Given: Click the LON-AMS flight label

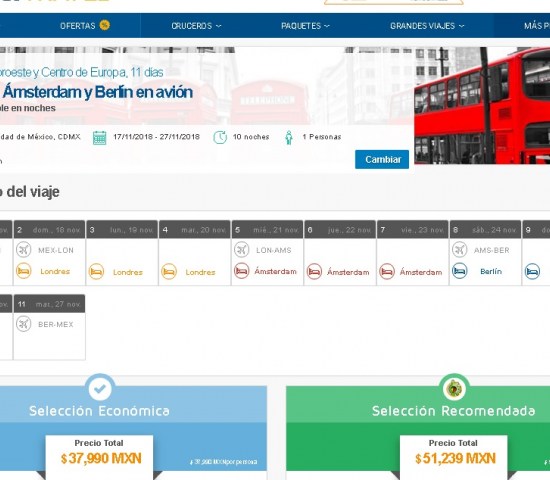Looking at the screenshot, I should [x=274, y=250].
